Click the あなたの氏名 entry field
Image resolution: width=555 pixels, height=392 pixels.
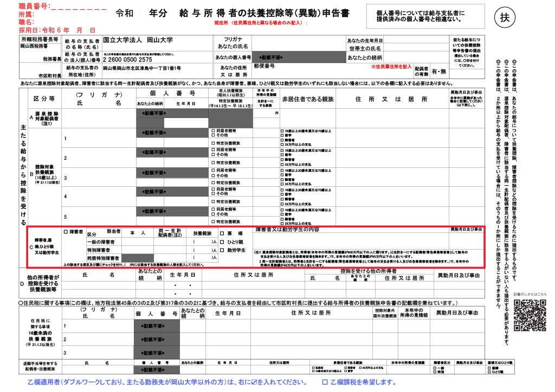click(x=299, y=47)
